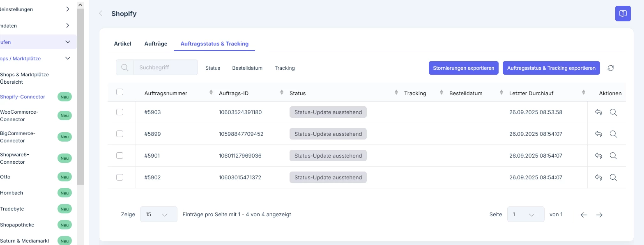Click the Neu badge beside Otto
644x245 pixels.
point(64,177)
